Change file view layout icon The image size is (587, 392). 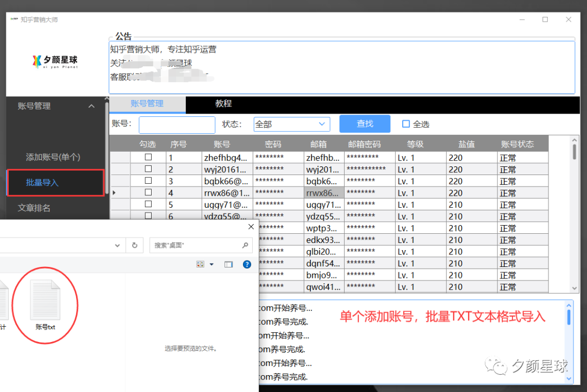[200, 264]
